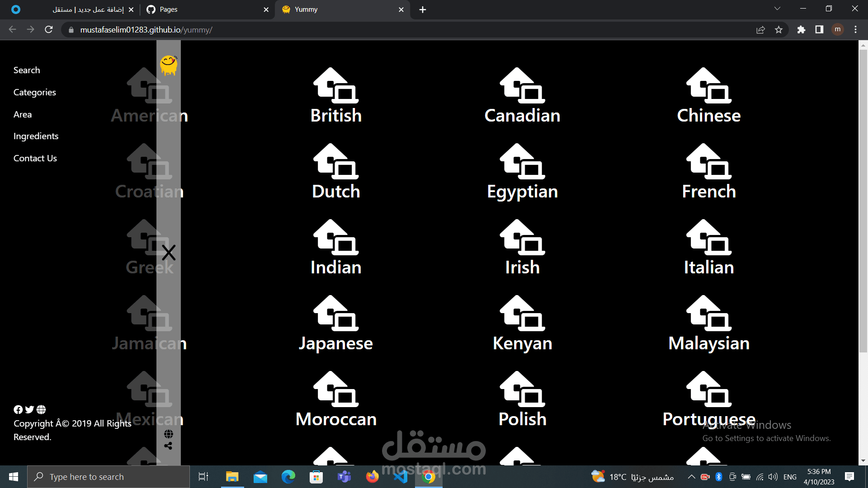Open the Italian area icon
868x488 pixels.
(x=708, y=238)
